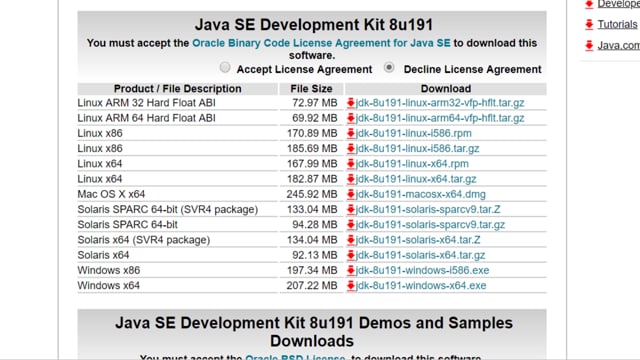Click download arrow icon beside linux-i586.rpm
Image resolution: width=640 pixels, height=360 pixels.
coord(351,133)
